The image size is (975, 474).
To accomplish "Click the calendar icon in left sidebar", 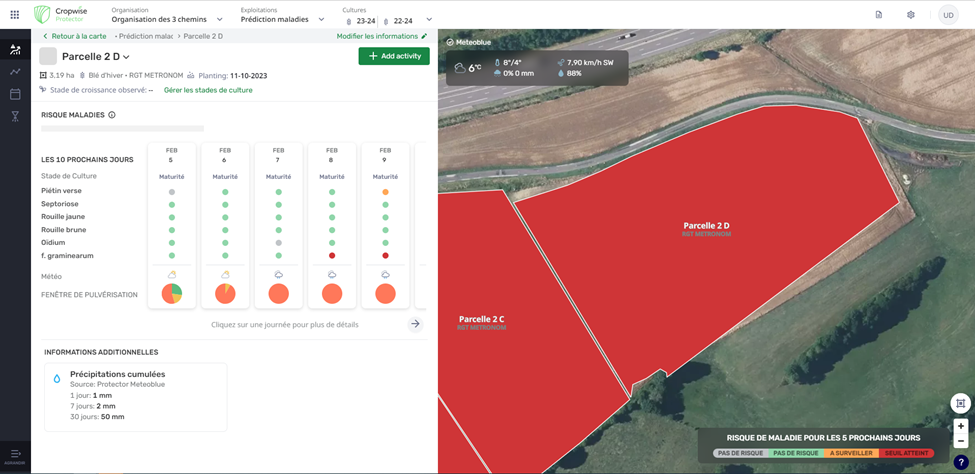I will click(x=15, y=94).
